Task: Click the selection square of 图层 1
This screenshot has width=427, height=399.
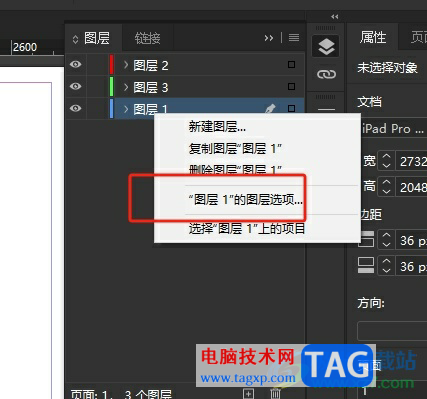Action: click(291, 108)
